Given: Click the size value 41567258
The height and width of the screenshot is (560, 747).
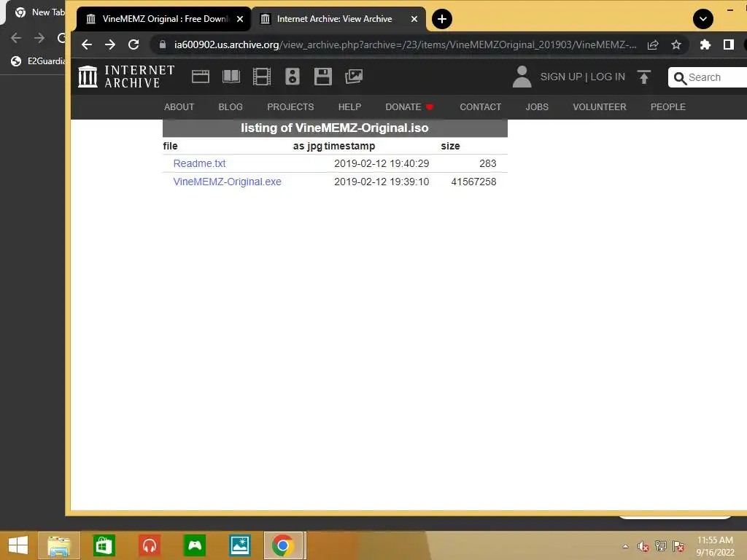Looking at the screenshot, I should tap(473, 182).
